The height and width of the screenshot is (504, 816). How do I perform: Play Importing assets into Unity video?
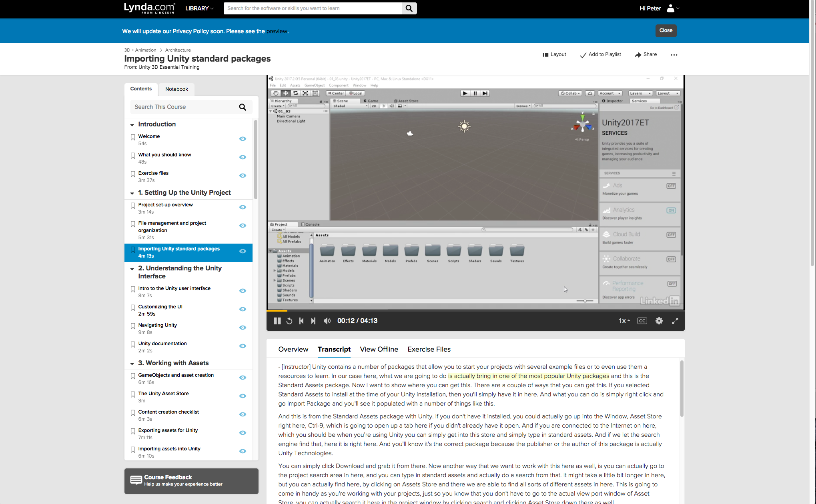(x=169, y=449)
